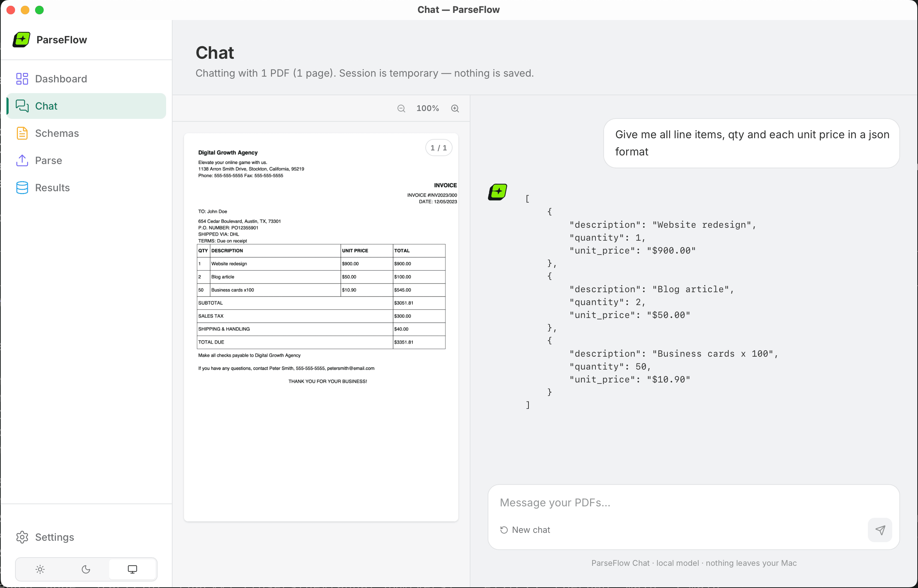
Task: Click the ParseFlow Chat local model footer
Action: point(694,563)
